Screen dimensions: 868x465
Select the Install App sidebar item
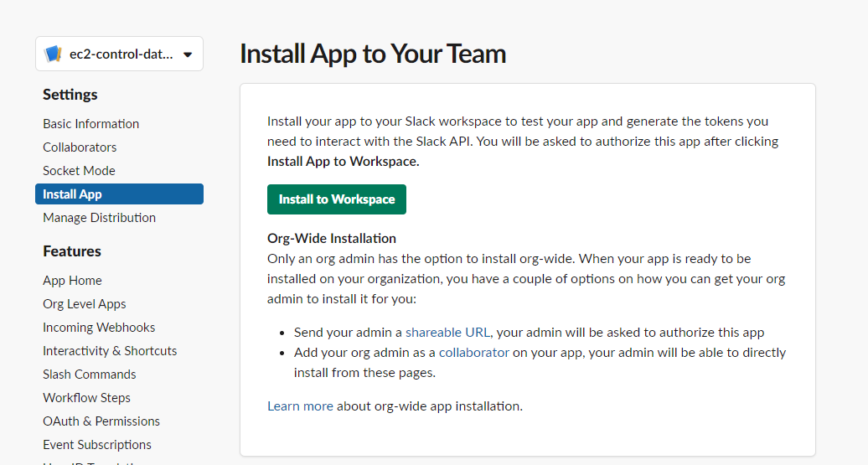pyautogui.click(x=119, y=194)
